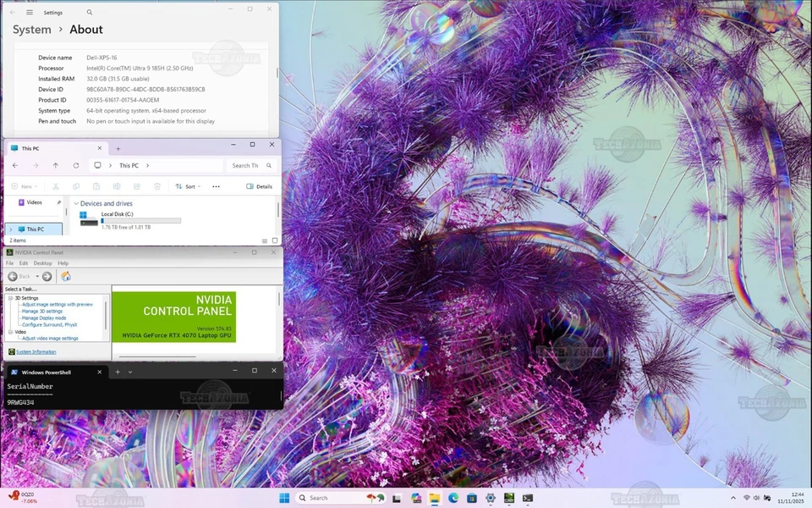Open Configure Surround, PhysX
This screenshot has width=812, height=508.
pos(49,325)
